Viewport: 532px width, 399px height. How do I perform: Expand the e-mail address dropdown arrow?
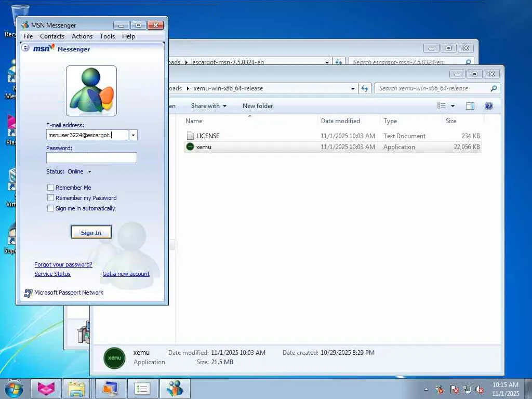click(x=133, y=135)
